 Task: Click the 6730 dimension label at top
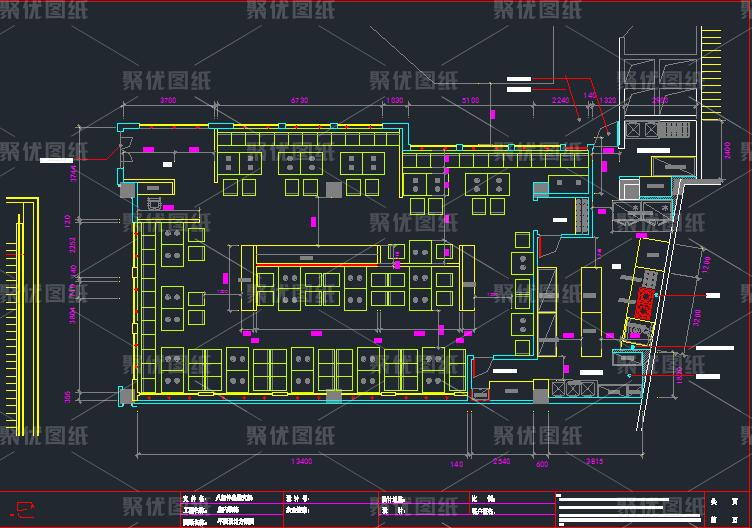click(x=299, y=100)
